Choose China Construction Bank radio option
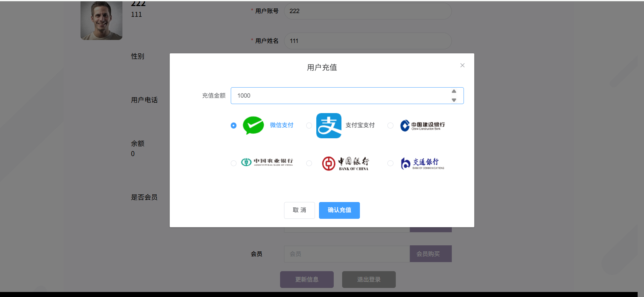Screen dimensions: 644x297 [390, 126]
